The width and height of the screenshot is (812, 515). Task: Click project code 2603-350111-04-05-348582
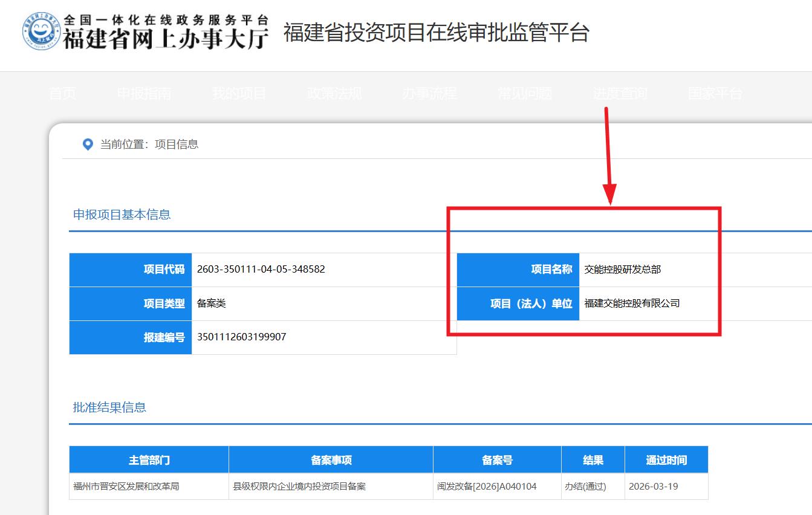tap(261, 270)
